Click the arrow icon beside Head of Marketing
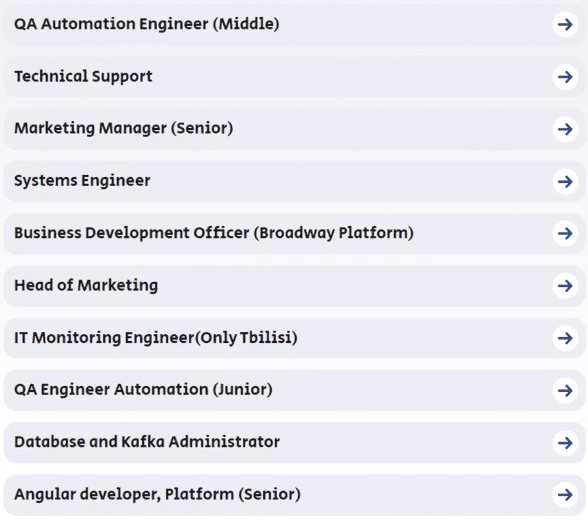The image size is (588, 520). pyautogui.click(x=565, y=286)
